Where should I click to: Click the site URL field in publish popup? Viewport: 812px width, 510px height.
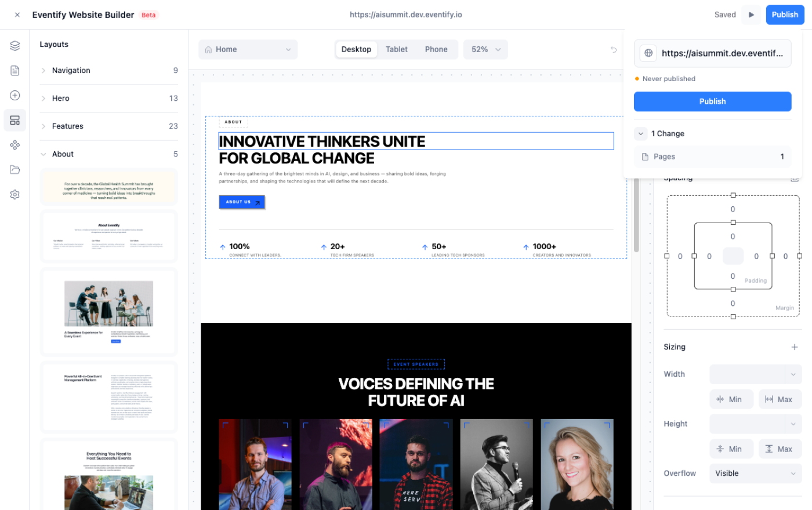pos(712,53)
